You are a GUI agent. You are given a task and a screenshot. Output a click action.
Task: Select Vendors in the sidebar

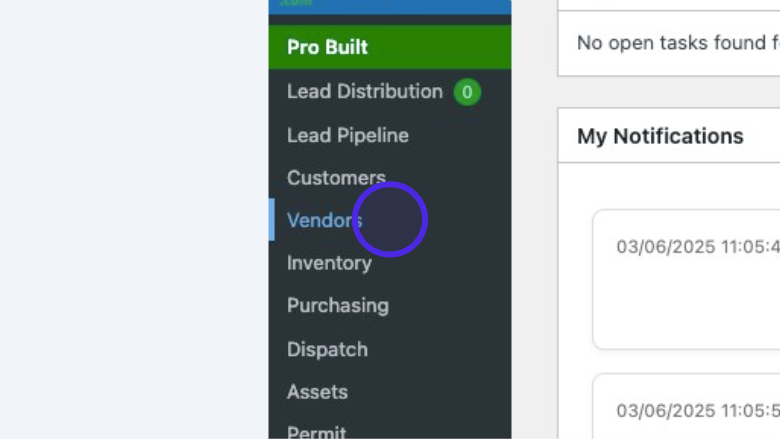click(325, 220)
